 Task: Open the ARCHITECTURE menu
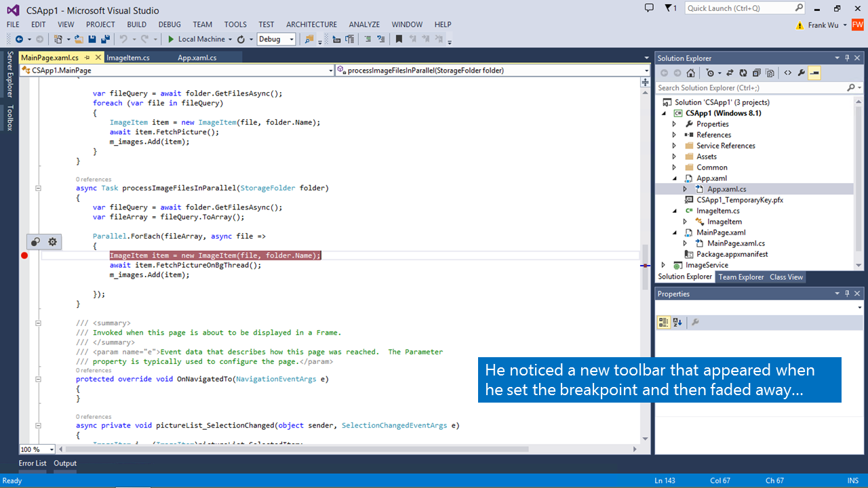311,24
